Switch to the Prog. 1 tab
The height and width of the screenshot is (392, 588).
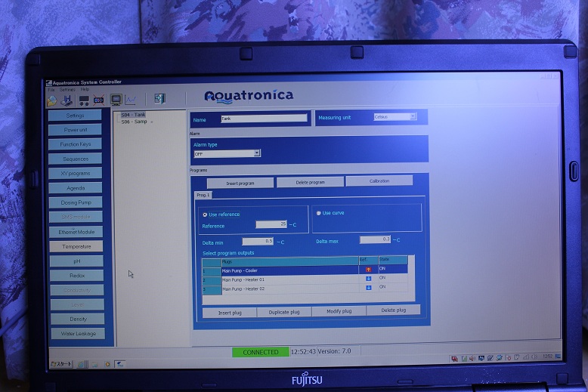click(203, 195)
